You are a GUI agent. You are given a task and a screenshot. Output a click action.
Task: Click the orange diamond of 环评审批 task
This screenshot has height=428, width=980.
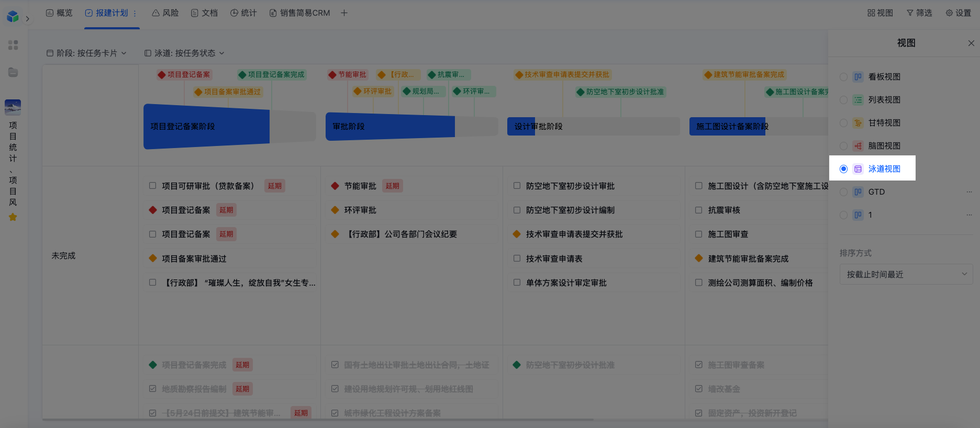335,210
